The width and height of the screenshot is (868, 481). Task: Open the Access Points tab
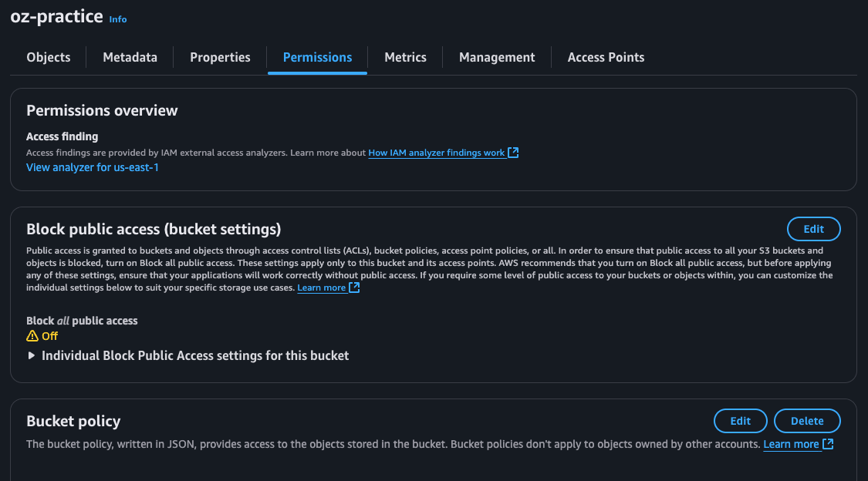606,57
